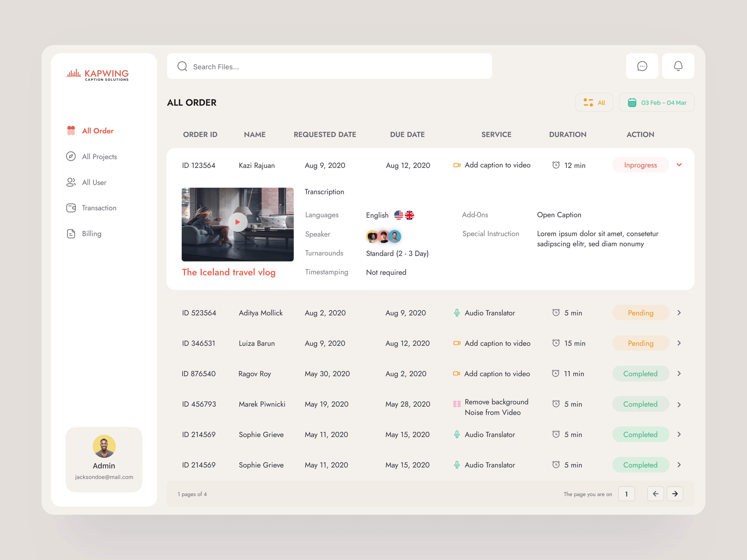Click Remove background Noise from Video service
This screenshot has height=560, width=747.
click(496, 407)
